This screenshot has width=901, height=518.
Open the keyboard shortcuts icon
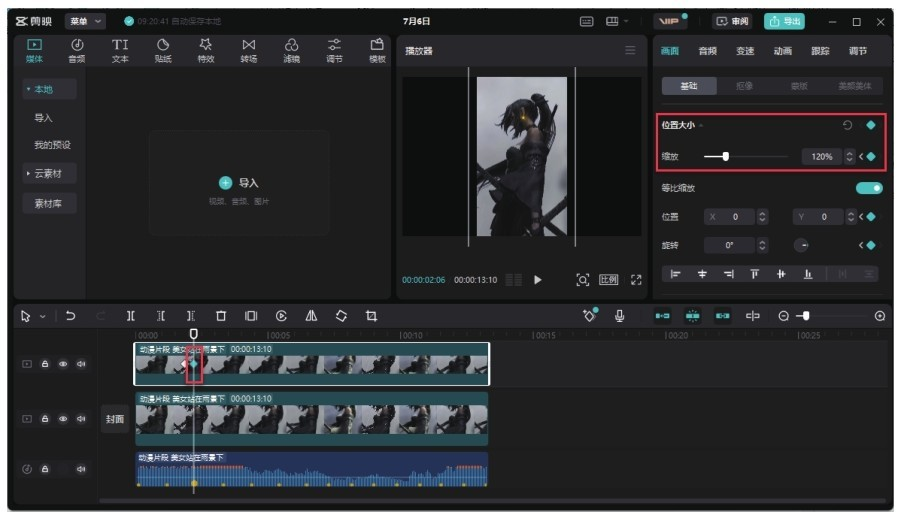coord(586,21)
